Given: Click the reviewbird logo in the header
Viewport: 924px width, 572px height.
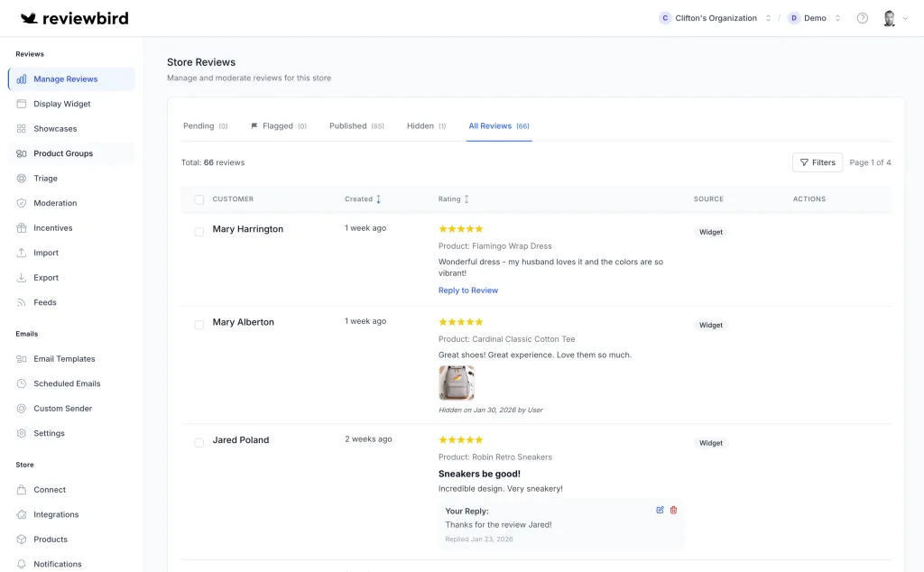Looking at the screenshot, I should (77, 17).
